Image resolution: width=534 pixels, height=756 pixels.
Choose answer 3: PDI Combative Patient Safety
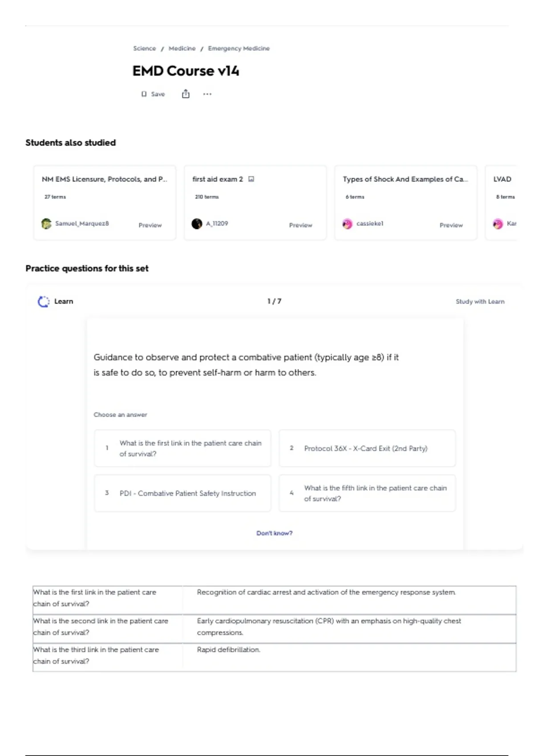(182, 493)
